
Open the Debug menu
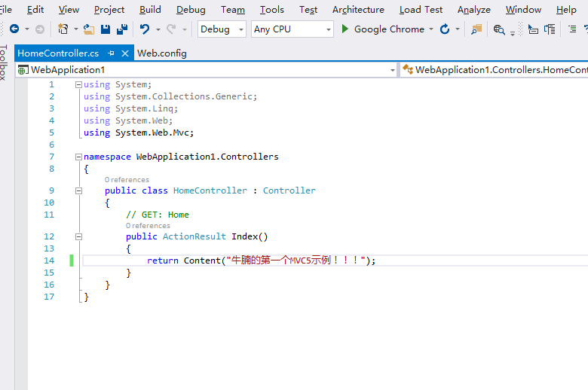coord(191,9)
